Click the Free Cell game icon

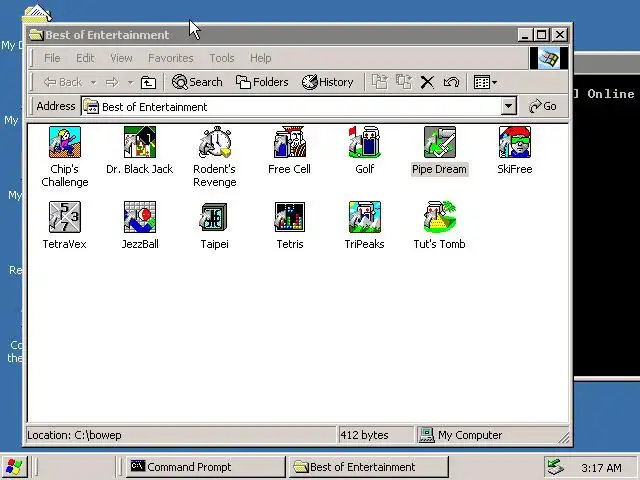[x=289, y=142]
